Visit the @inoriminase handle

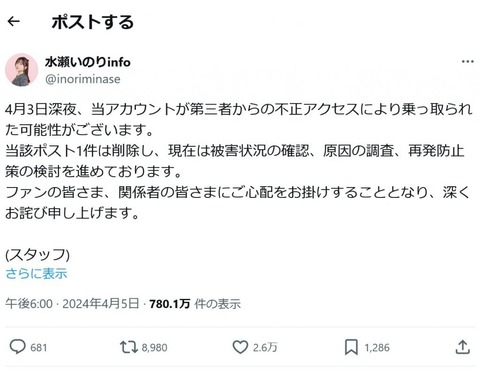83,79
